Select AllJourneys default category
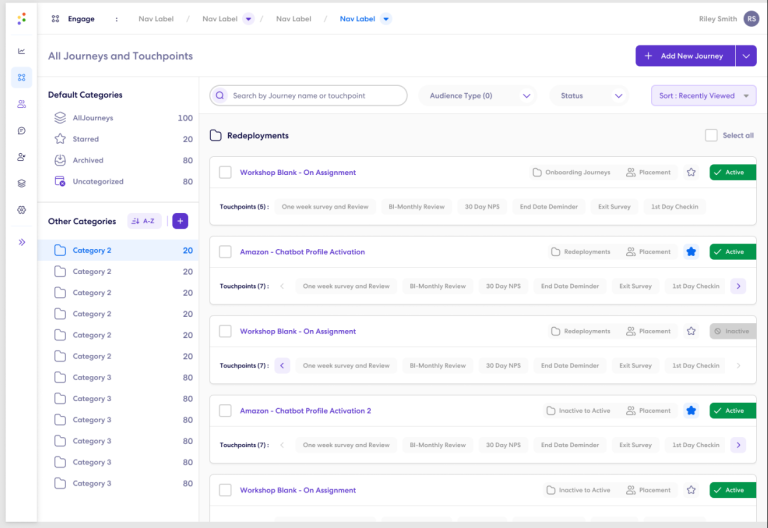The height and width of the screenshot is (528, 768). coord(119,118)
